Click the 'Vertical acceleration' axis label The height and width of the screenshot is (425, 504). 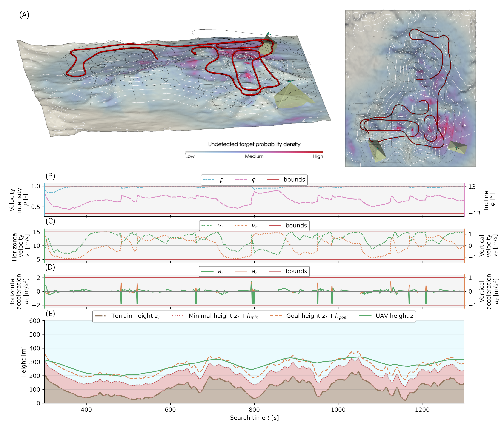(489, 292)
